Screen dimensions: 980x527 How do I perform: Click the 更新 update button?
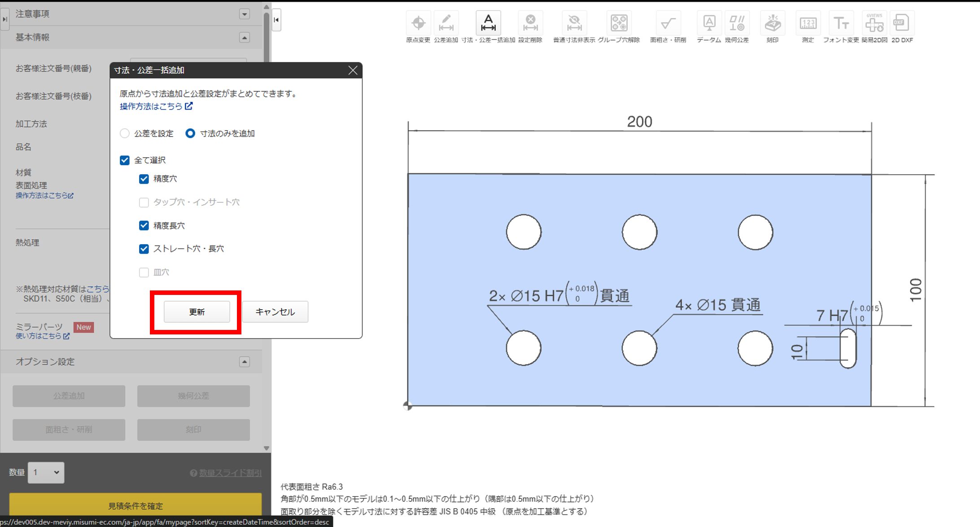(197, 312)
